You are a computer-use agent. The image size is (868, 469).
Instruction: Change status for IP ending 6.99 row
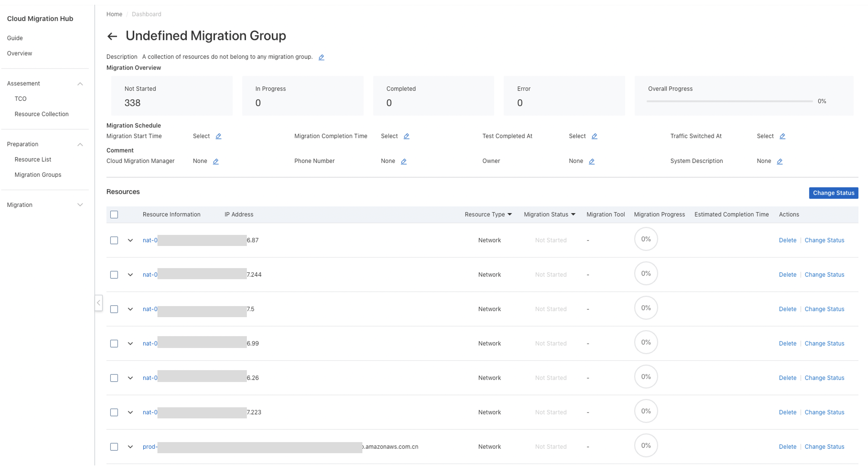[x=824, y=344]
